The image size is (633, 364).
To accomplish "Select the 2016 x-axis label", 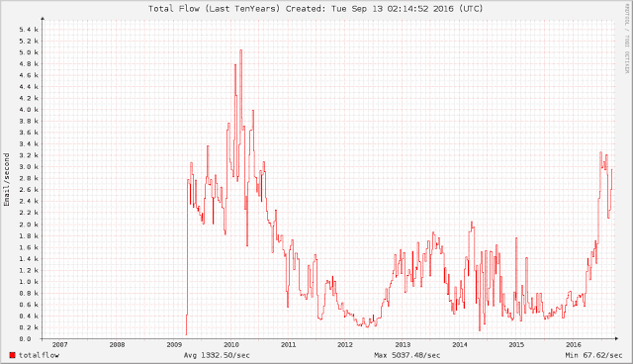I will click(574, 344).
